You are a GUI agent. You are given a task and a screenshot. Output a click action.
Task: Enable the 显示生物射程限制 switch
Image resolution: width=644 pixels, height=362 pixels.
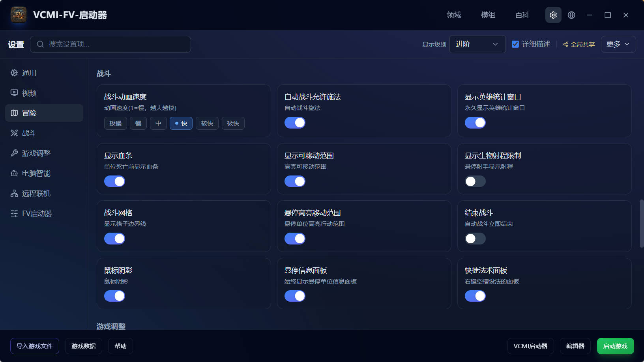(475, 181)
